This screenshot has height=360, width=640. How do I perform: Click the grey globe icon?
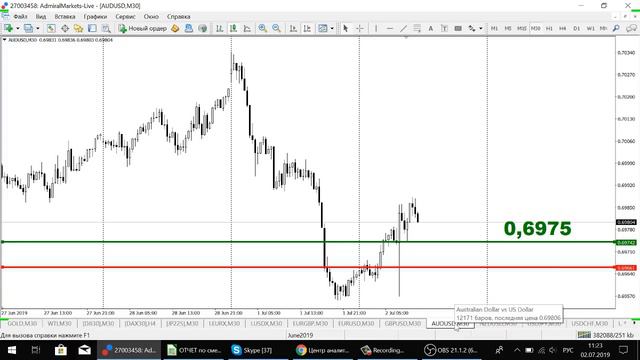202,28
